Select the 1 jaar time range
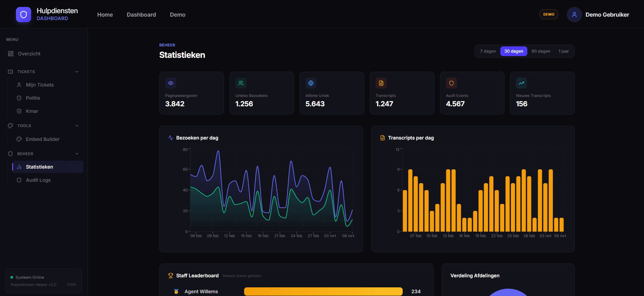644x296 pixels. tap(563, 51)
